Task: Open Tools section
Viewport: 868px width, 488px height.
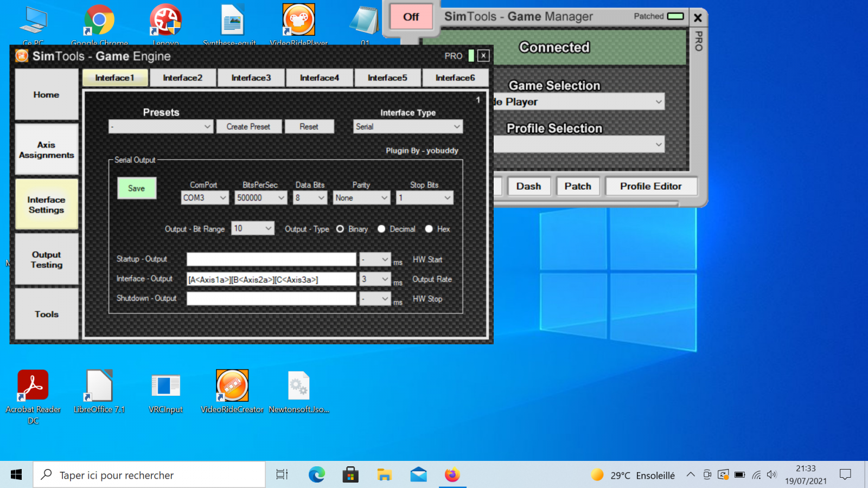Action: tap(47, 314)
